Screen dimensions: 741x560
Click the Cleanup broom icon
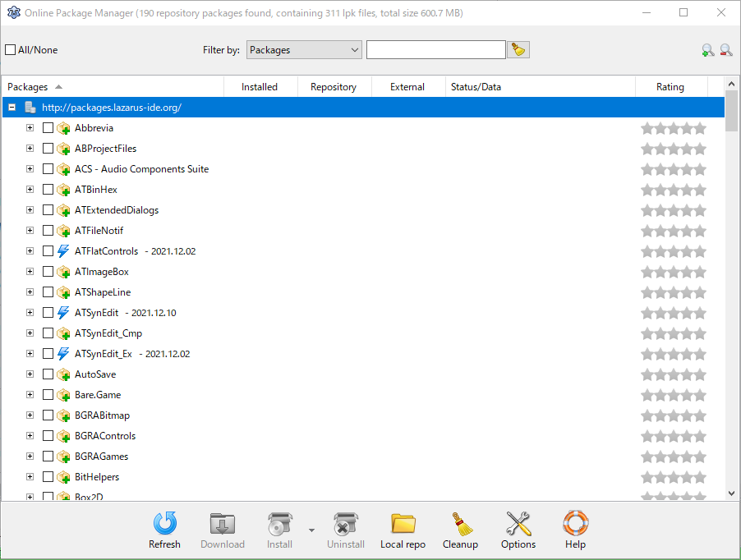(461, 524)
